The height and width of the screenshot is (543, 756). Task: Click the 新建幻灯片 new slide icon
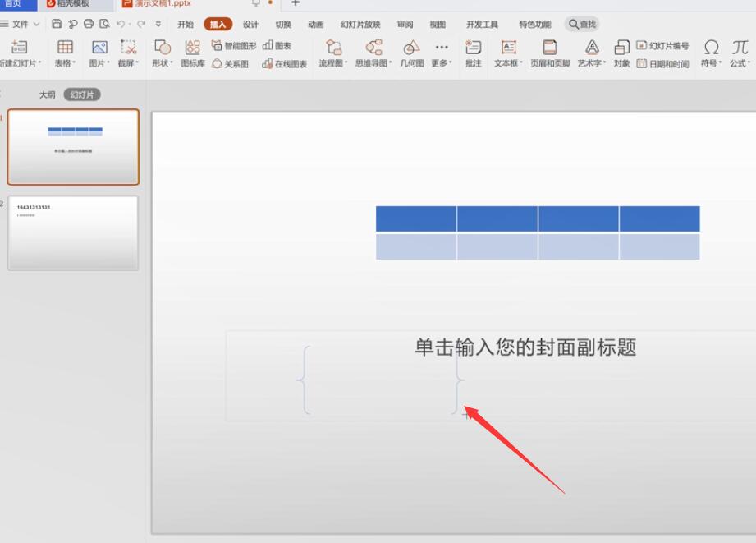click(19, 48)
